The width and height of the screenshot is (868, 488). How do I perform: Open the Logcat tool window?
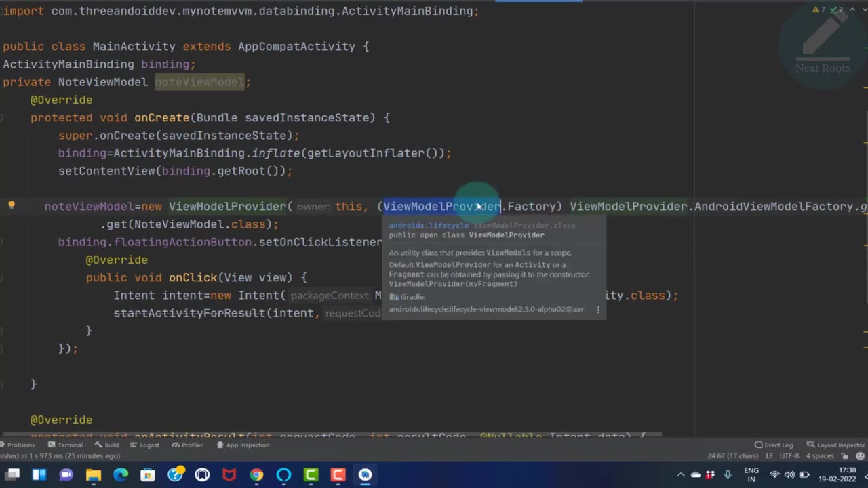click(144, 445)
